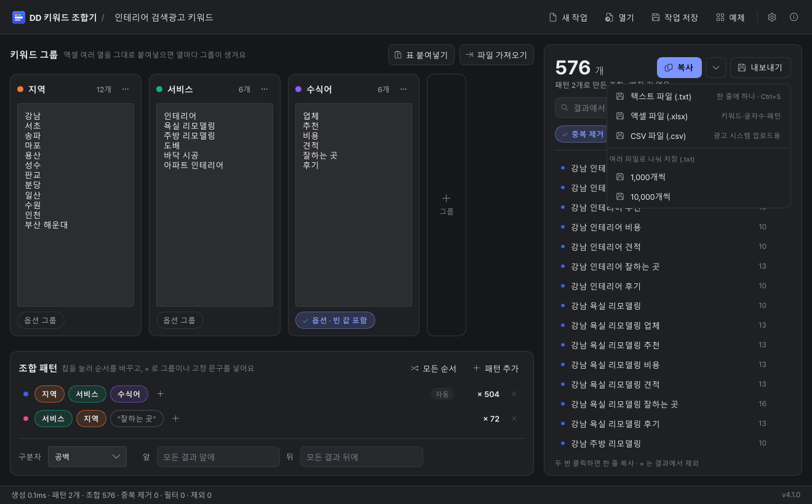Click version label v4.1.0

(790, 495)
